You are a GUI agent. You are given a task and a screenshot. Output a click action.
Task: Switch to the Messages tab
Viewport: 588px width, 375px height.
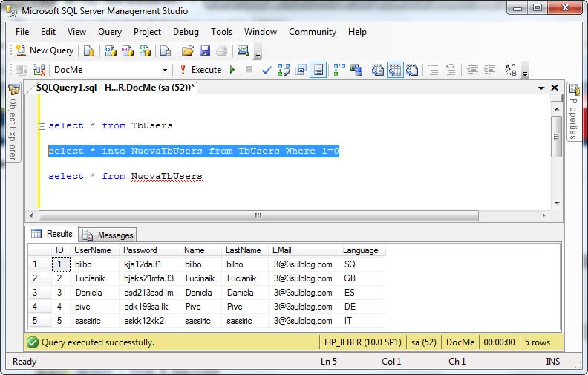[x=108, y=235]
